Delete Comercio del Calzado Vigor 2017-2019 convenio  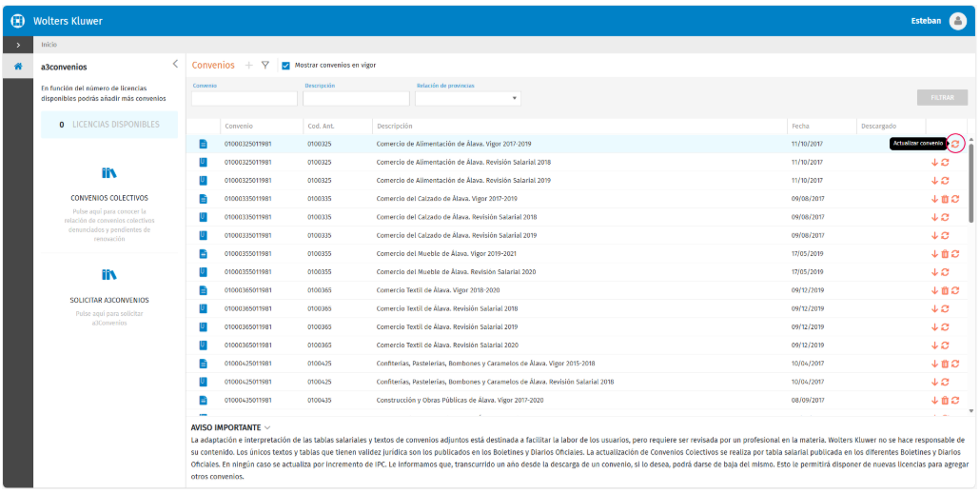(945, 199)
